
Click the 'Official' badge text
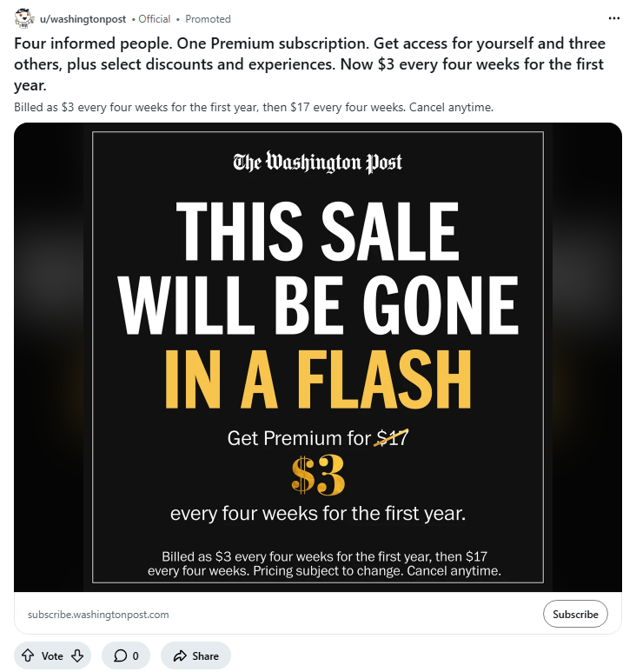click(x=155, y=18)
